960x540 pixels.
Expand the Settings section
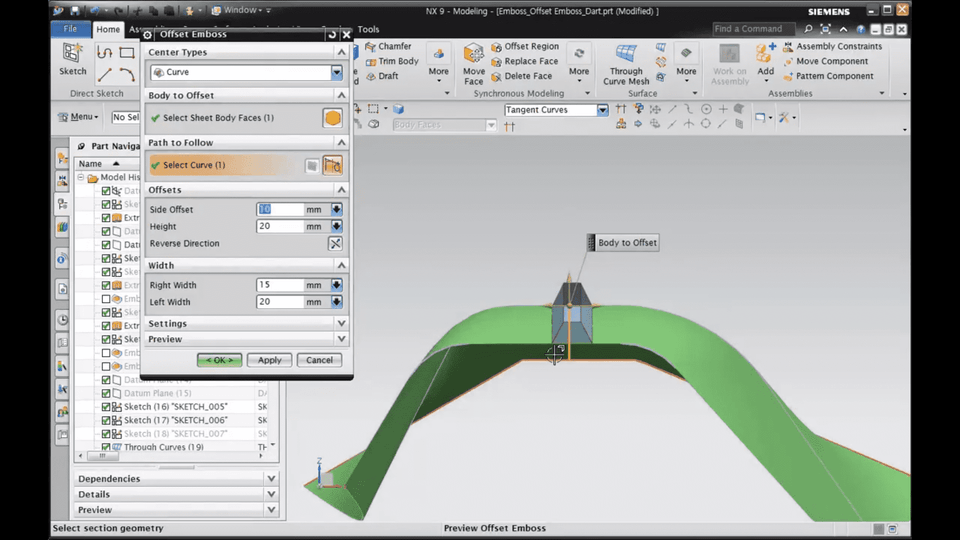(x=341, y=323)
